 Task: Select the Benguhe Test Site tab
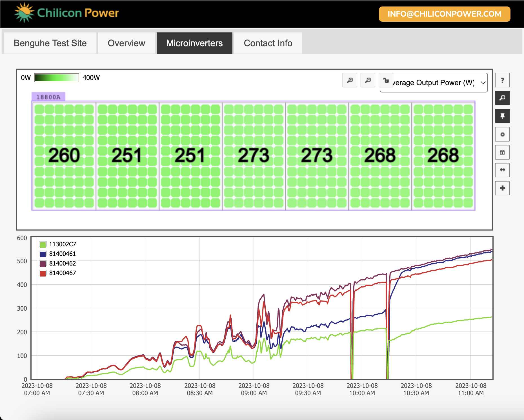click(50, 43)
